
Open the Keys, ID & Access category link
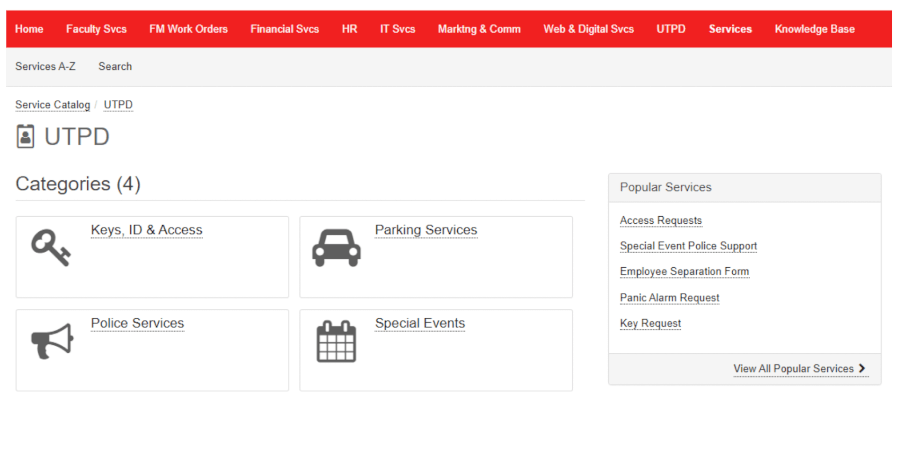(x=146, y=230)
